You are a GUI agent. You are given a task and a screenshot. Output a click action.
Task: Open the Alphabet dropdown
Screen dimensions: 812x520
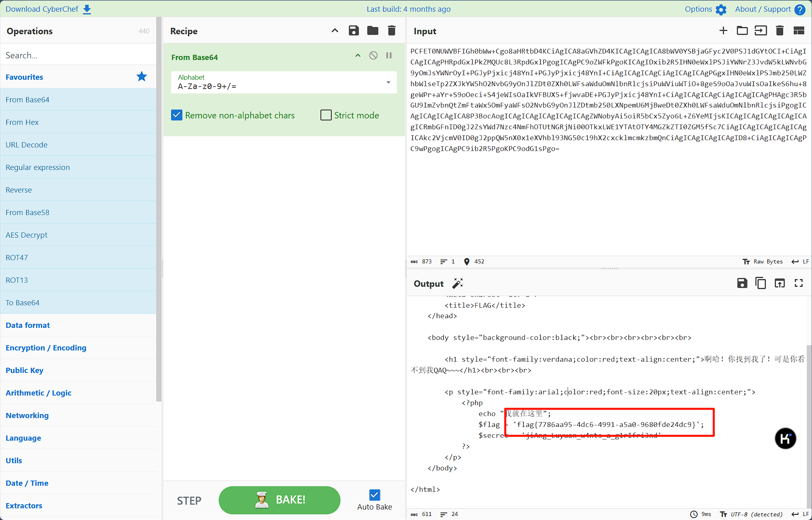point(388,83)
